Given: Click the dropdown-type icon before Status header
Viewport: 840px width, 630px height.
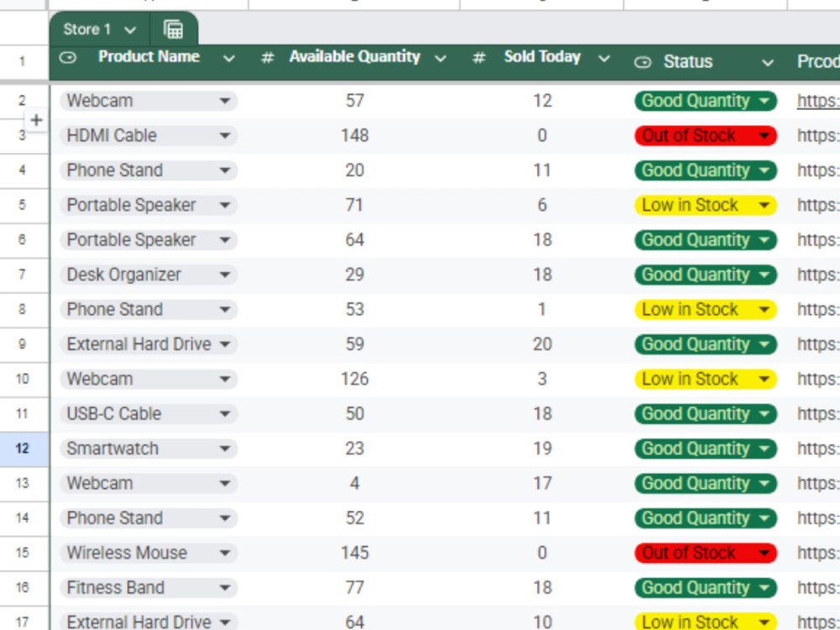Looking at the screenshot, I should click(x=643, y=63).
